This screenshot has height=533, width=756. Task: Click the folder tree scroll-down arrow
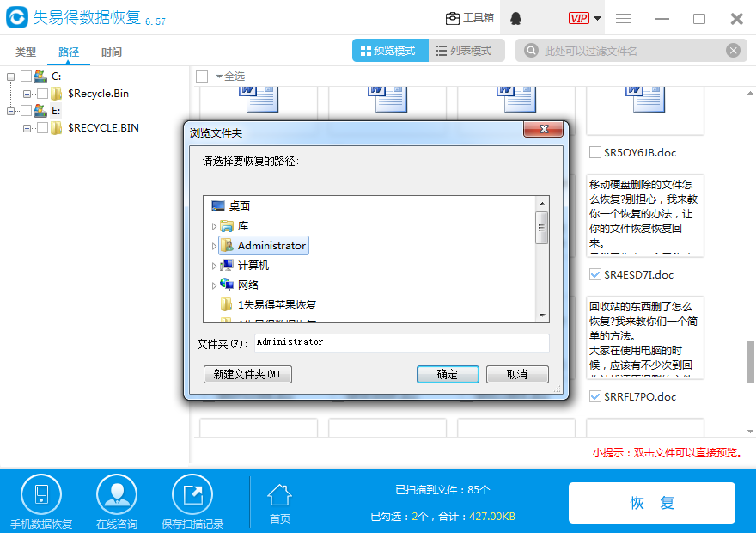point(542,316)
